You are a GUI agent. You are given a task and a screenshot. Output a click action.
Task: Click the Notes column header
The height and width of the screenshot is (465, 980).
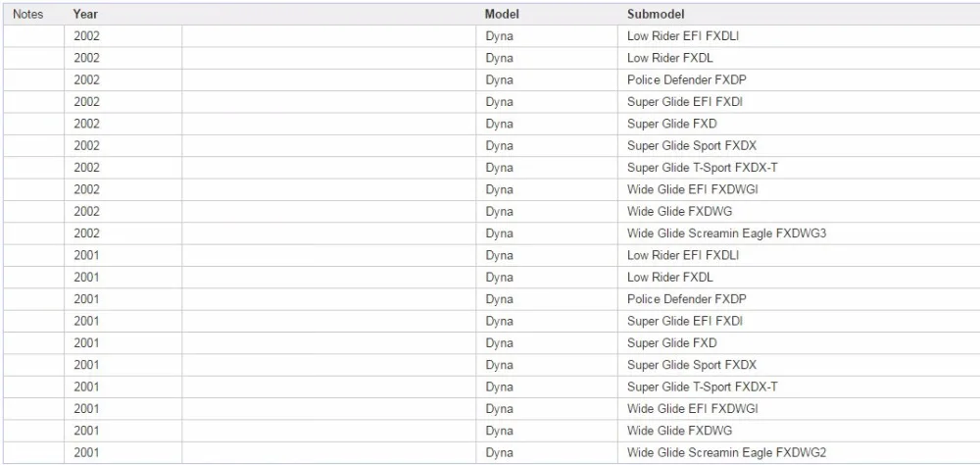tap(28, 14)
